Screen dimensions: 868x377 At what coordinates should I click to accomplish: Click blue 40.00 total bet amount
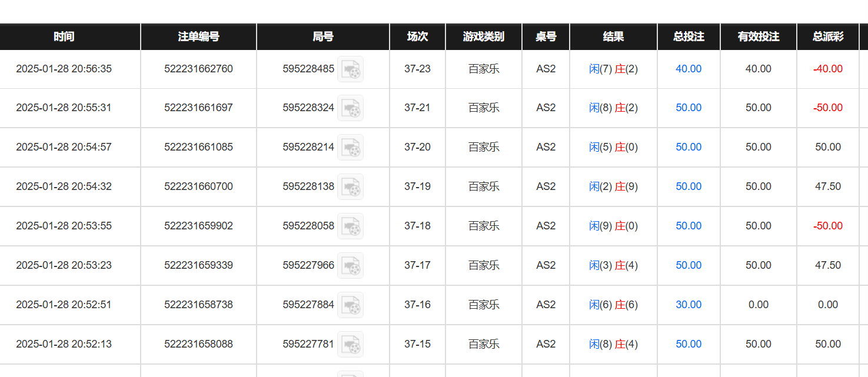click(689, 69)
